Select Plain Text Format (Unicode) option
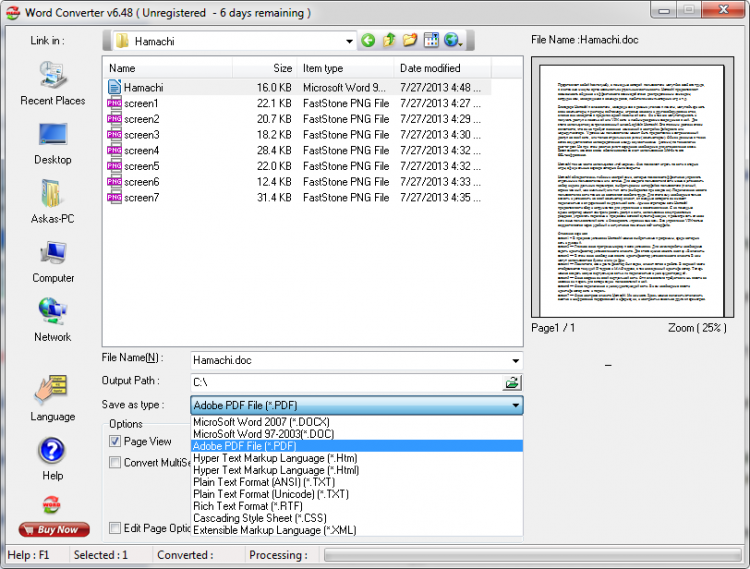Image resolution: width=750 pixels, height=569 pixels. [x=356, y=494]
